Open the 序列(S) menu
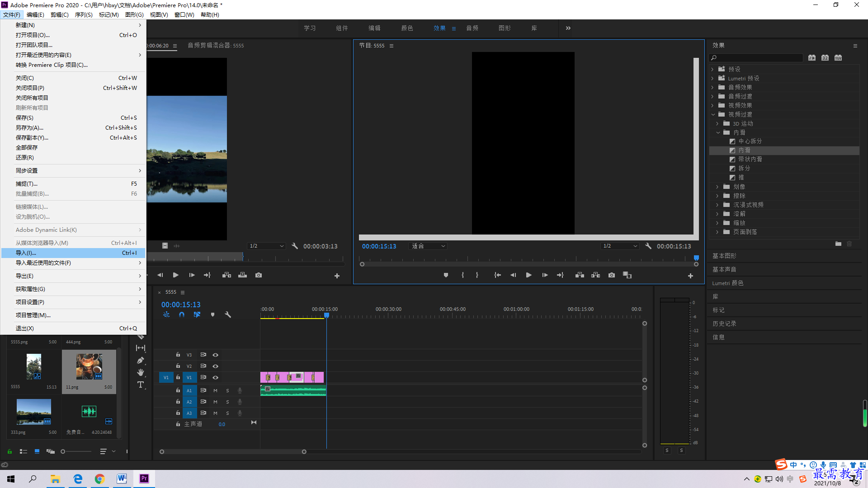 (84, 15)
